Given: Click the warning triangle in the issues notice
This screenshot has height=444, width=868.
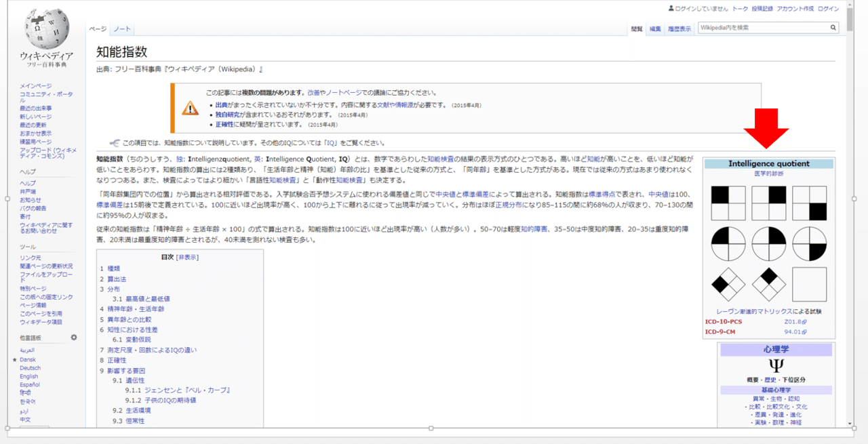Looking at the screenshot, I should coord(191,107).
